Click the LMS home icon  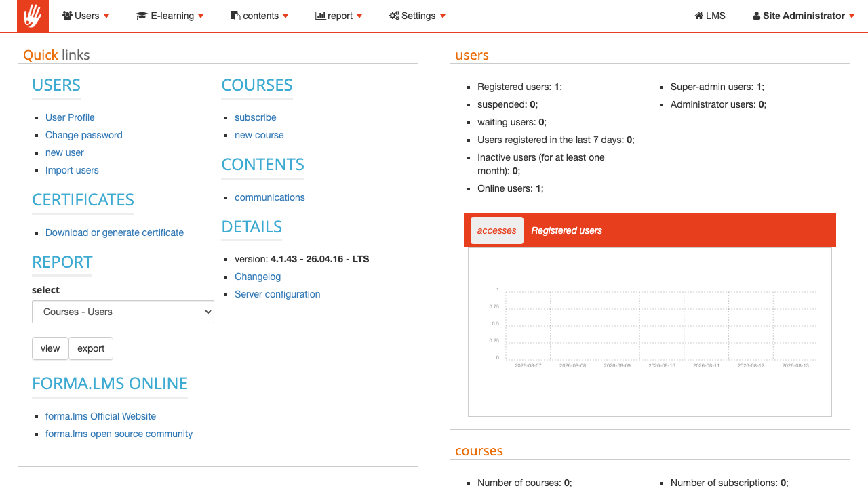click(698, 16)
